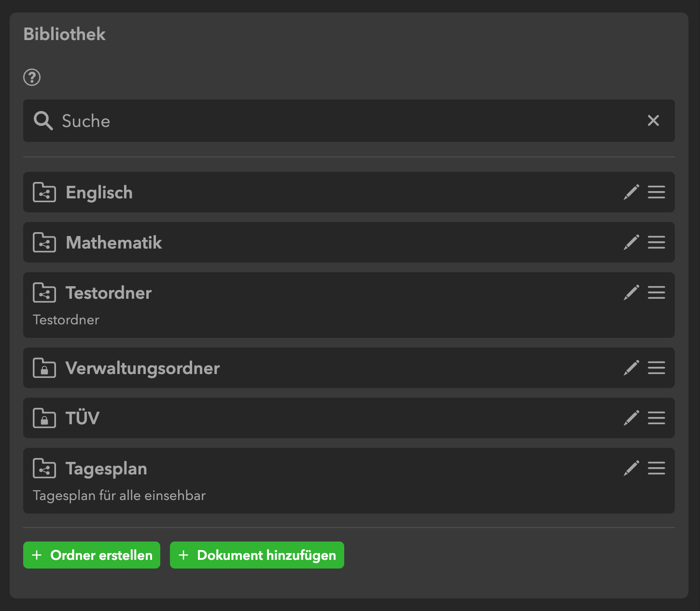Click the help question mark icon
Image resolution: width=700 pixels, height=611 pixels.
pos(32,77)
